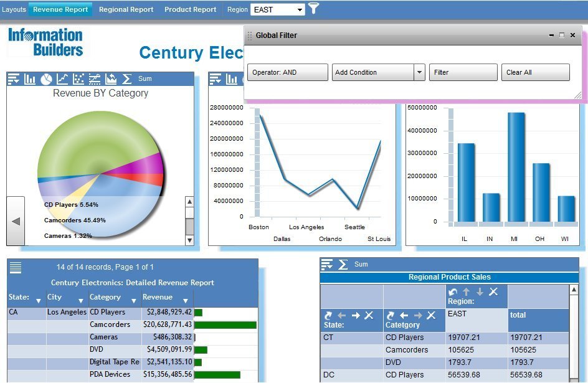
Task: Switch to Regional Report tab
Action: pyautogui.click(x=126, y=9)
